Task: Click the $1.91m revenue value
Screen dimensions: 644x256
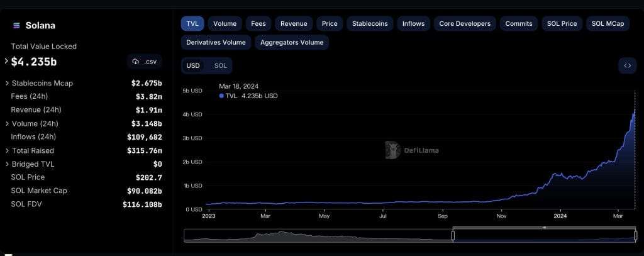Action: pos(148,110)
